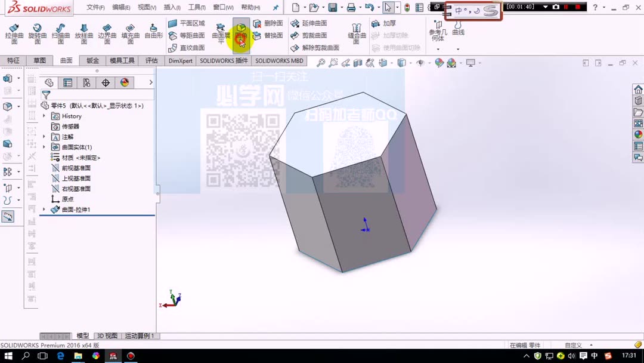Switch to the 运动算例1 tab at bottom
Screen dimensions: 644x363
coord(140,336)
